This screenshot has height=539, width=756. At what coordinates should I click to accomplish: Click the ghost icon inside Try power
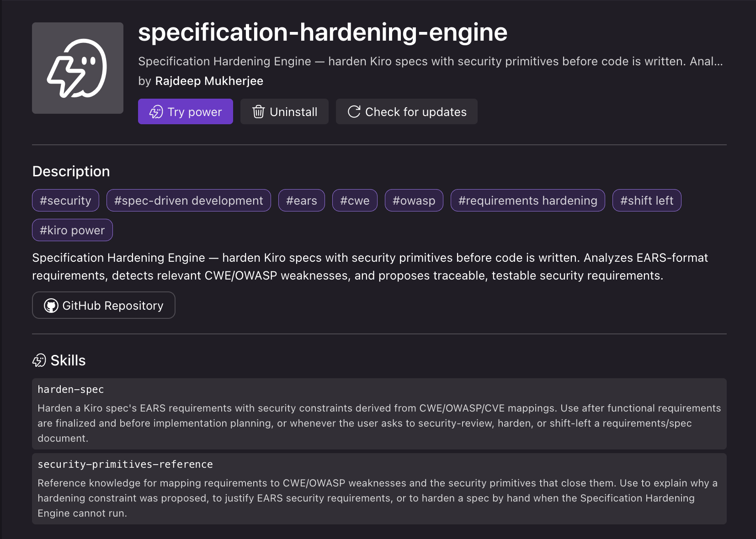coord(156,112)
